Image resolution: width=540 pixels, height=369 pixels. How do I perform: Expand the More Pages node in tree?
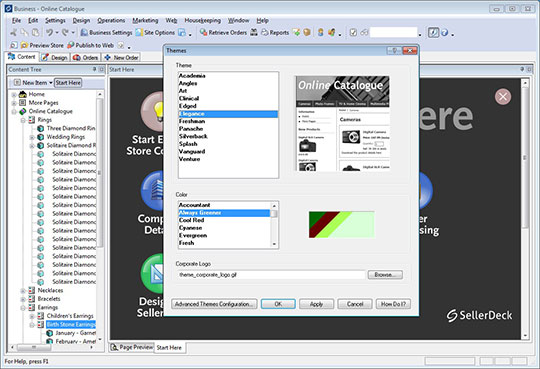coord(14,103)
